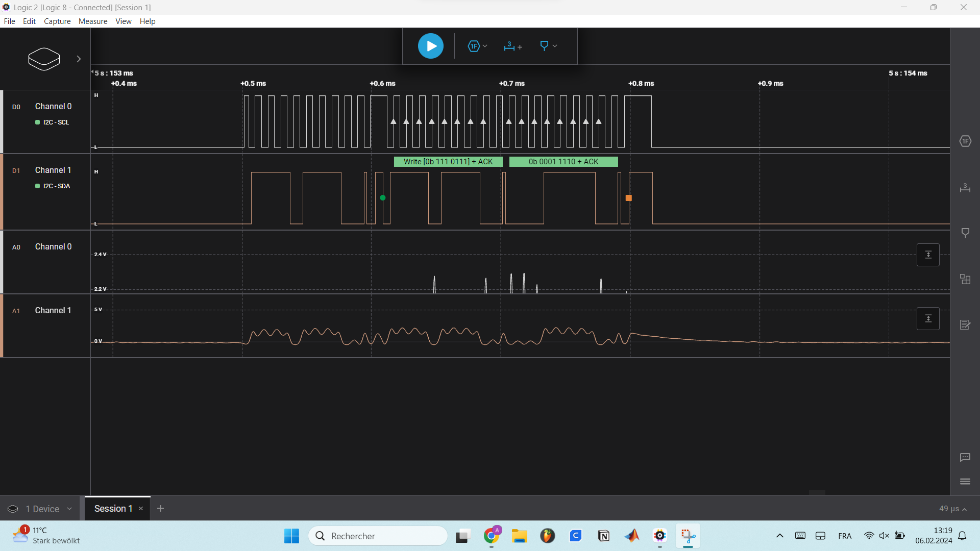Open the blue C app from the taskbar
The width and height of the screenshot is (980, 551).
tap(576, 536)
